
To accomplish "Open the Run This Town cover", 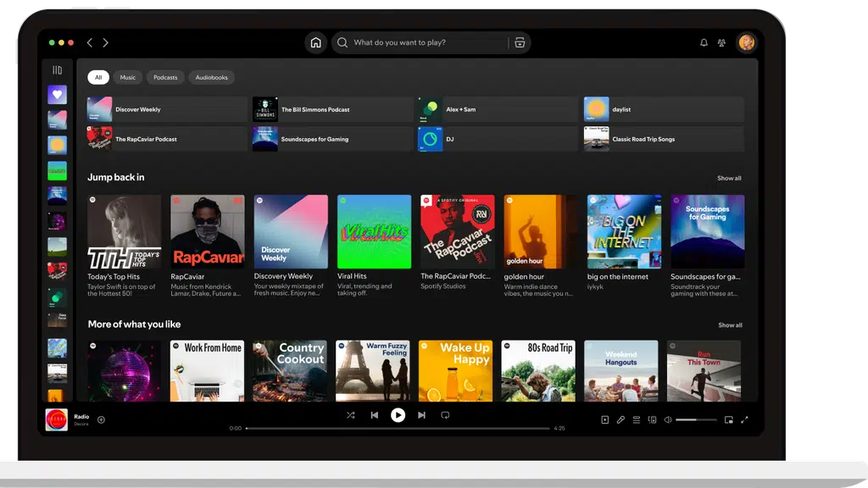I will pyautogui.click(x=704, y=371).
